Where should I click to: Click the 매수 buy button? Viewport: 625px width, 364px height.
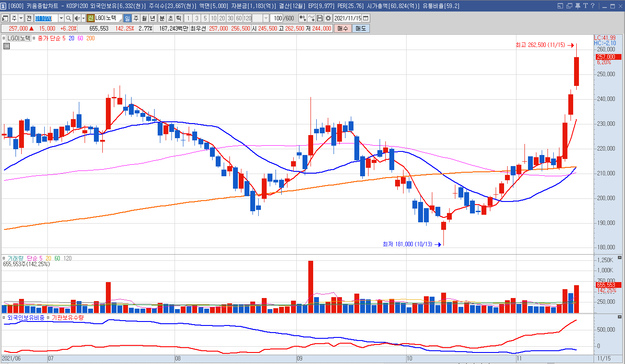[342, 28]
